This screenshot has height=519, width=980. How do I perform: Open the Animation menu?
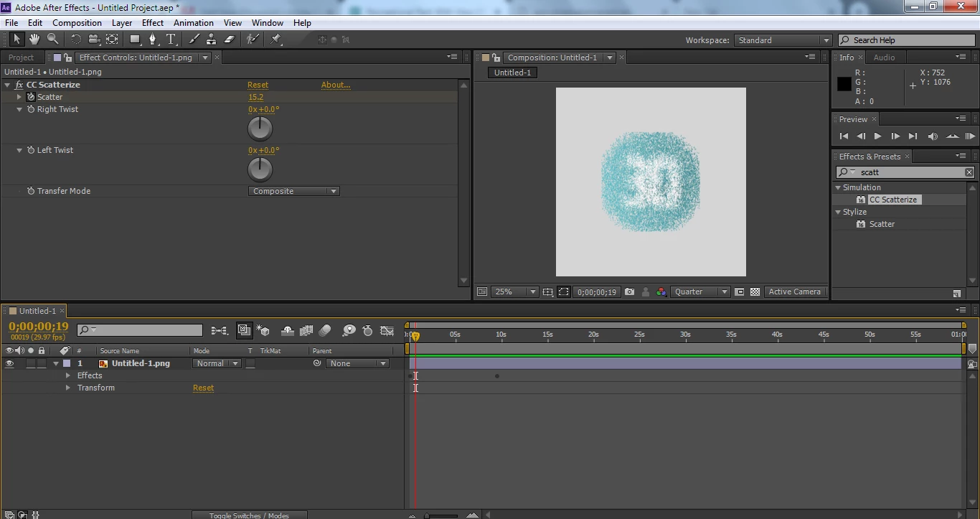coord(194,23)
